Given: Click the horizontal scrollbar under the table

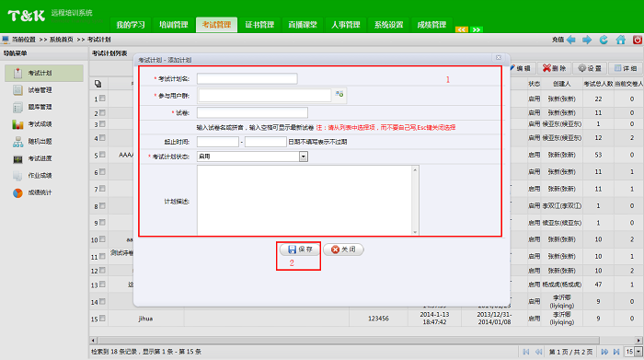Looking at the screenshot, I should click(x=349, y=341).
